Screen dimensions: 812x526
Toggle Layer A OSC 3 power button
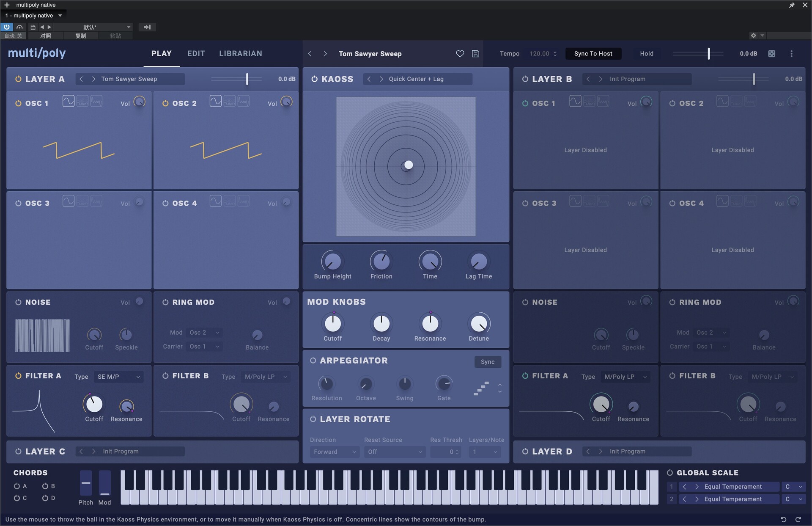point(18,203)
